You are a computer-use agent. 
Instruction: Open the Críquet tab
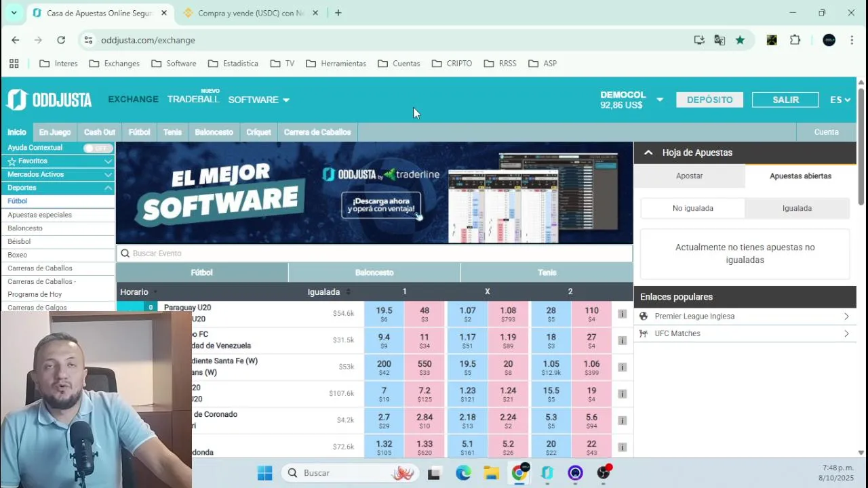coord(258,132)
